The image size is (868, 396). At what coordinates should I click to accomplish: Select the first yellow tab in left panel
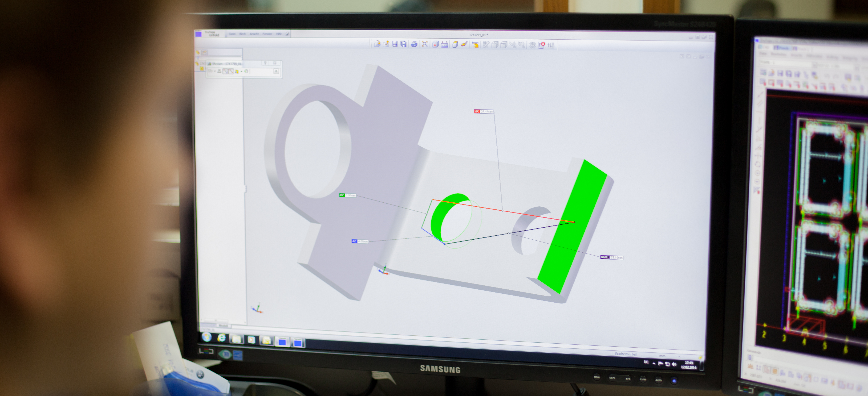coord(198,53)
